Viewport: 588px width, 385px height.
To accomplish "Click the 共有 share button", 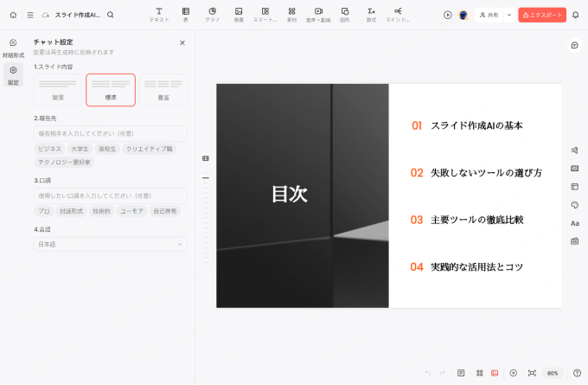I will [489, 15].
